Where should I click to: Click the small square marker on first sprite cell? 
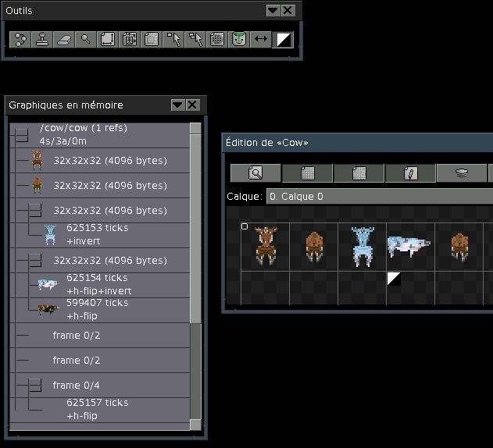245,226
